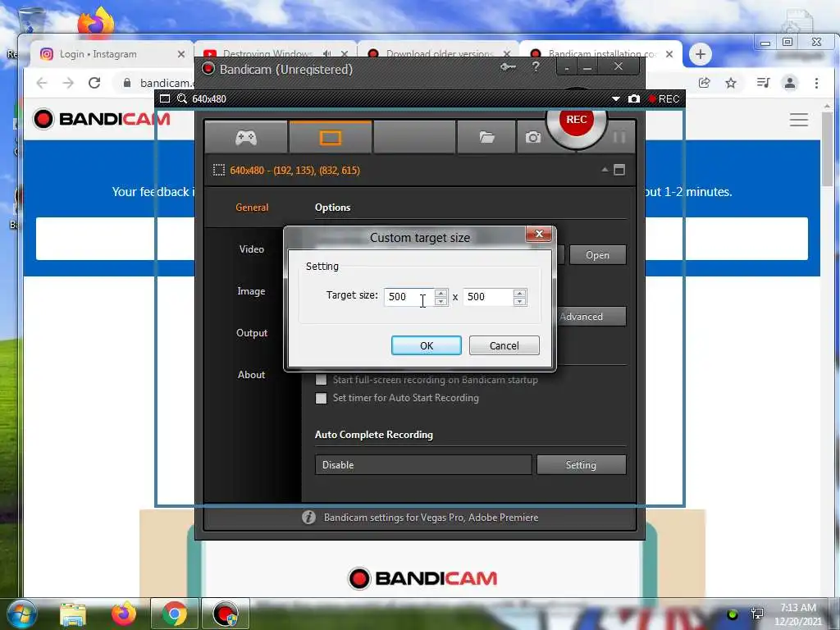Open Chrome from taskbar
The width and height of the screenshot is (840, 630).
click(174, 614)
